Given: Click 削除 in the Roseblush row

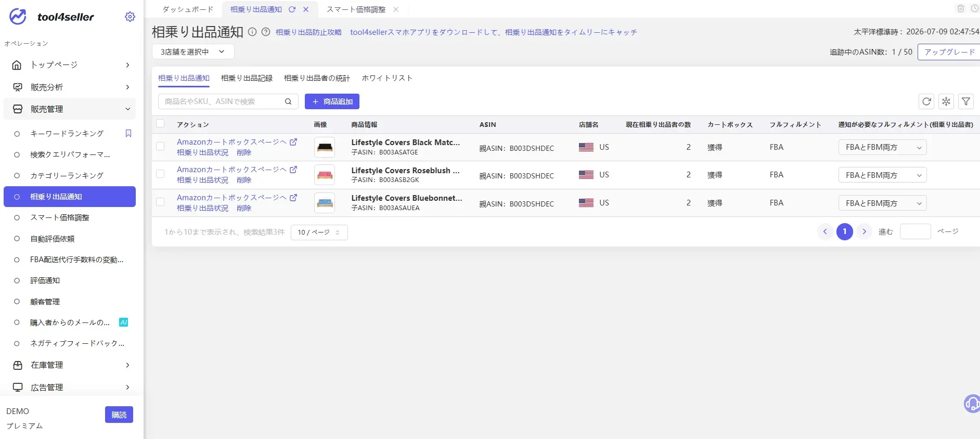Looking at the screenshot, I should pos(244,180).
